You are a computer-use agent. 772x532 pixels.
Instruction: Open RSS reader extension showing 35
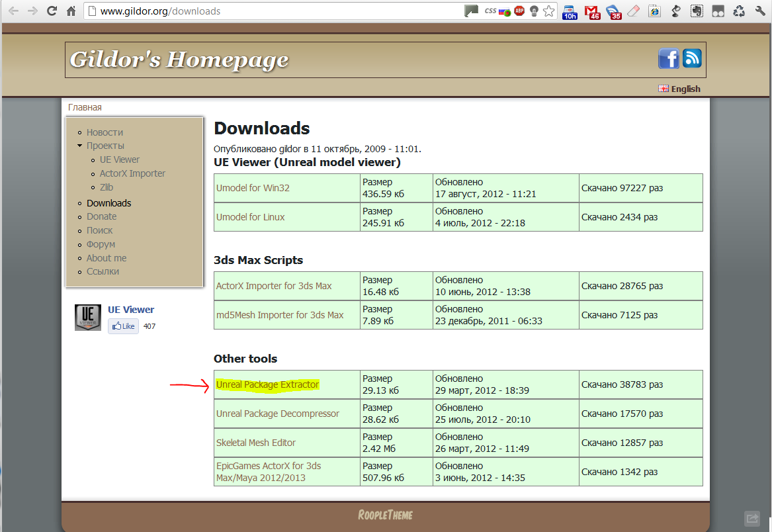pos(614,12)
